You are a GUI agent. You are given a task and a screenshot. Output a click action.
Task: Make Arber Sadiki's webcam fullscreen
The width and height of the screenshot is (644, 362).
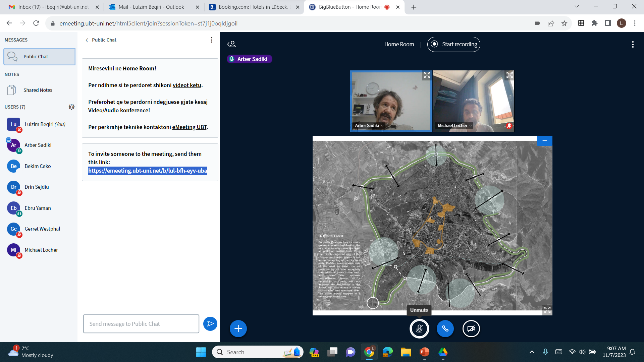(427, 75)
